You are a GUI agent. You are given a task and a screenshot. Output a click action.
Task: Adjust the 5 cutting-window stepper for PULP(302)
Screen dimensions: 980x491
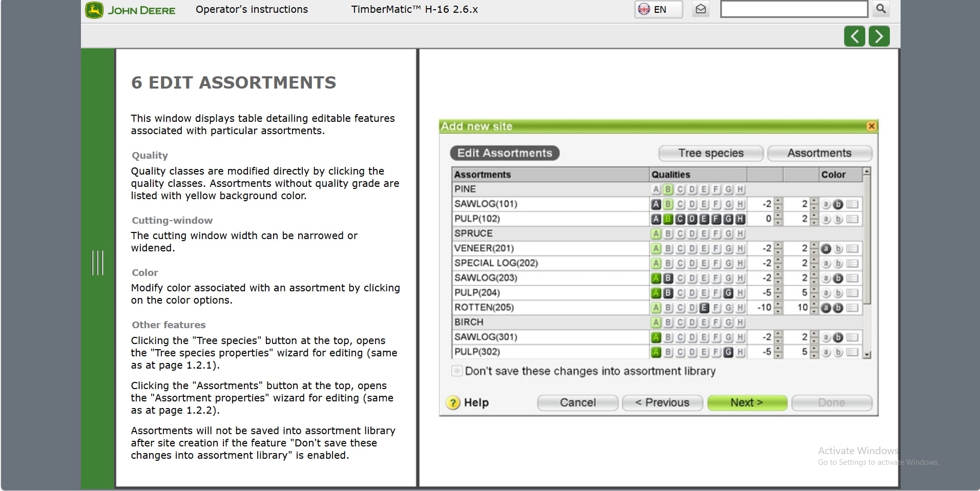pos(814,352)
